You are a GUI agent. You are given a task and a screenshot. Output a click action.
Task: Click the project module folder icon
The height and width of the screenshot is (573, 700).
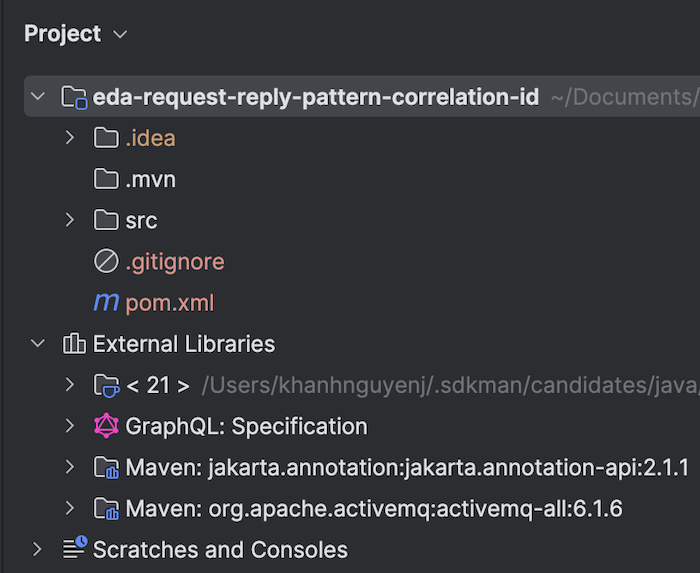[74, 97]
